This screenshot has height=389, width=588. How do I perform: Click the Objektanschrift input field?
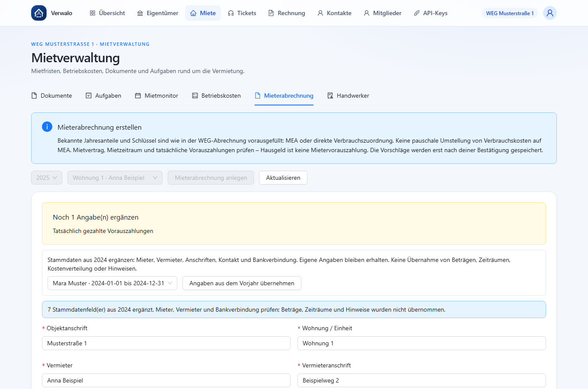pyautogui.click(x=166, y=343)
